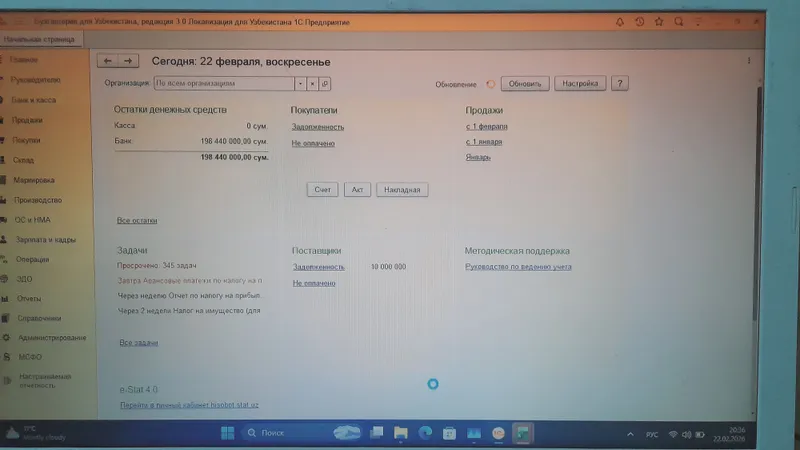The image size is (800, 450).
Task: Open the Маркировка section
Action: tap(34, 180)
